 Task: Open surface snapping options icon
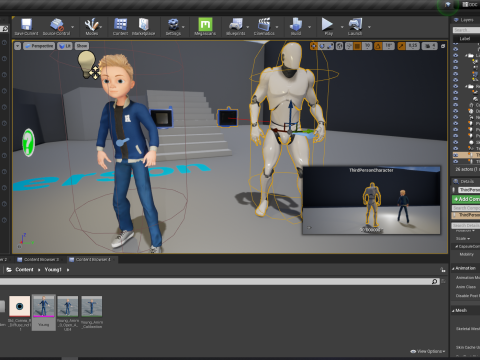[349, 46]
